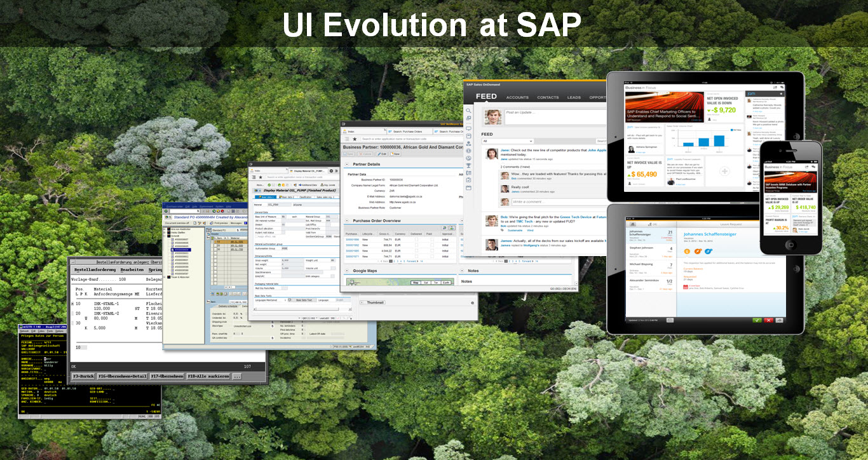This screenshot has height=460, width=868.
Task: Collapse the Notes section
Action: pyautogui.click(x=462, y=271)
